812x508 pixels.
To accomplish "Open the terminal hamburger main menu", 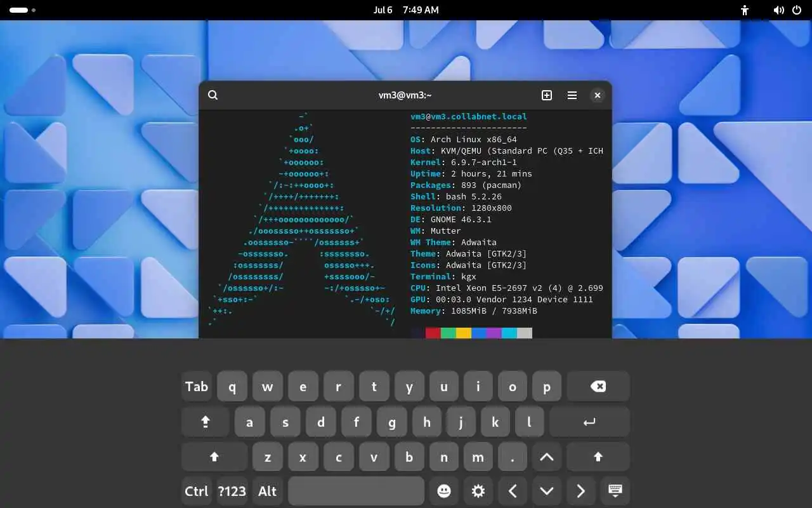I will [x=572, y=95].
